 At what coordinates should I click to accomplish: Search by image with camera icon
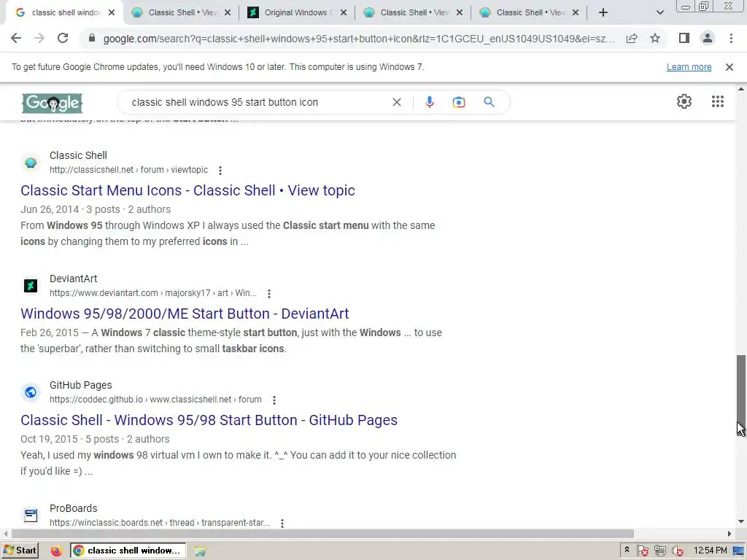(x=458, y=102)
